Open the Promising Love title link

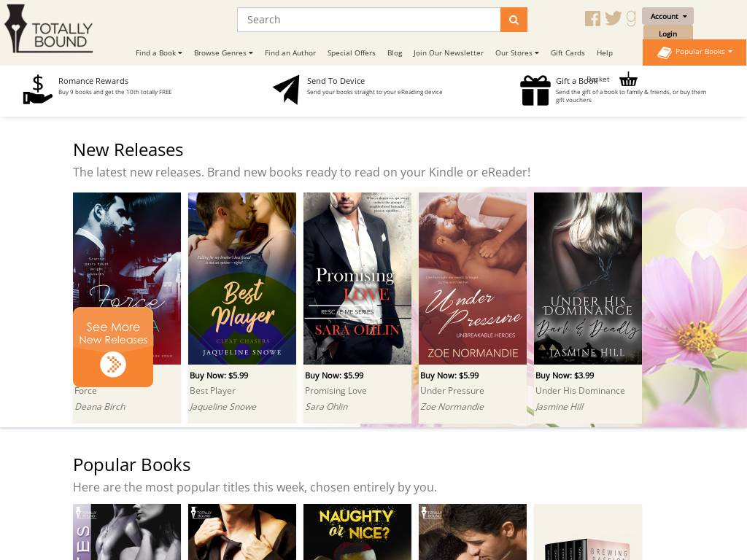(x=336, y=391)
